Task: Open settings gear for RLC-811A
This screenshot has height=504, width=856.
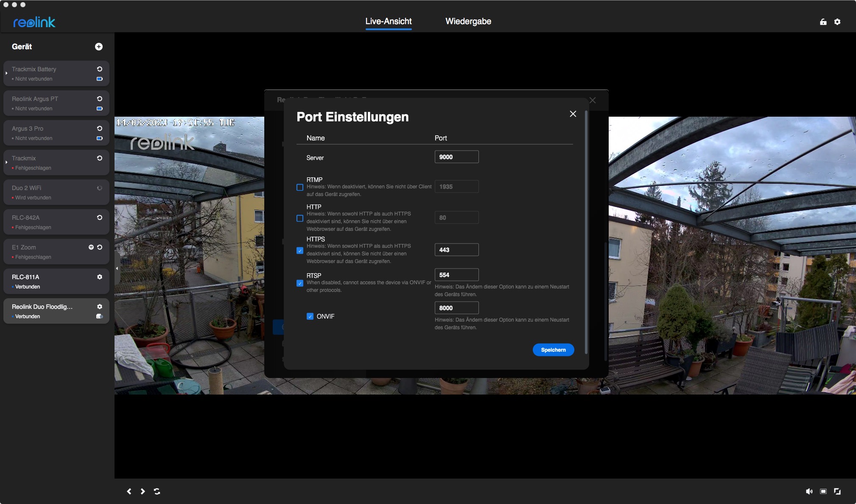Action: (x=100, y=277)
